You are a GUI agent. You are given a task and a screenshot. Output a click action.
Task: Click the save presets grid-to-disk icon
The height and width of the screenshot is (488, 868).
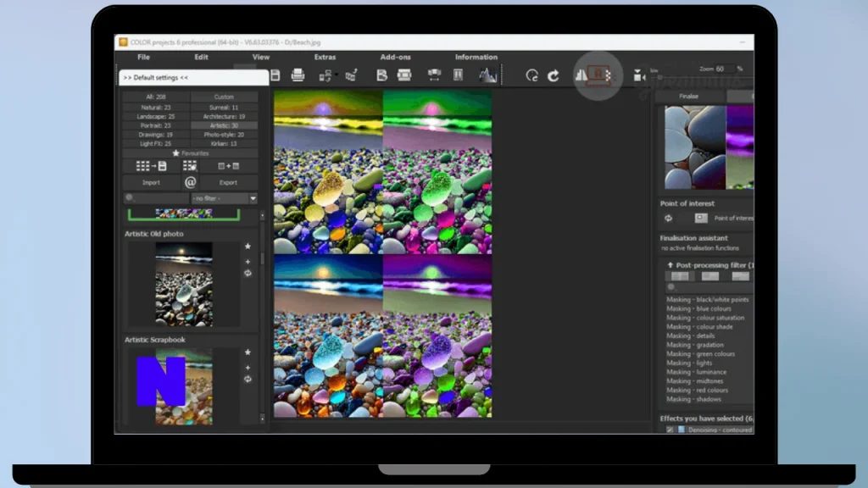[151, 166]
